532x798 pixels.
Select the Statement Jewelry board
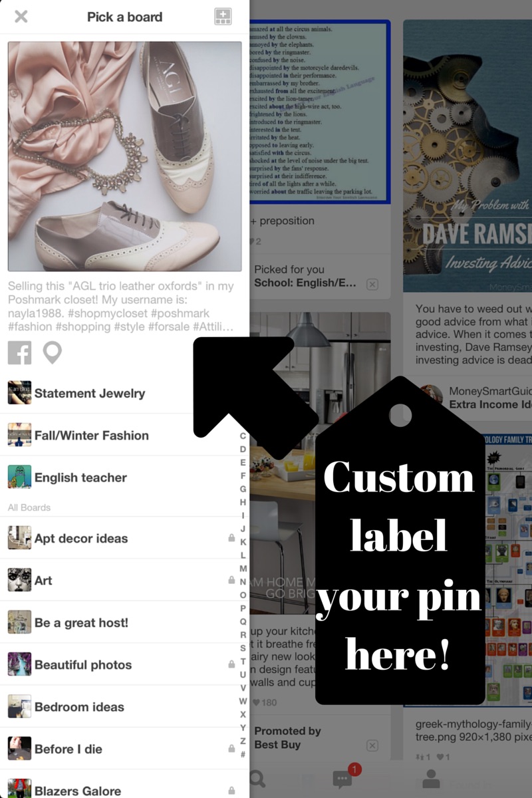[x=124, y=393]
